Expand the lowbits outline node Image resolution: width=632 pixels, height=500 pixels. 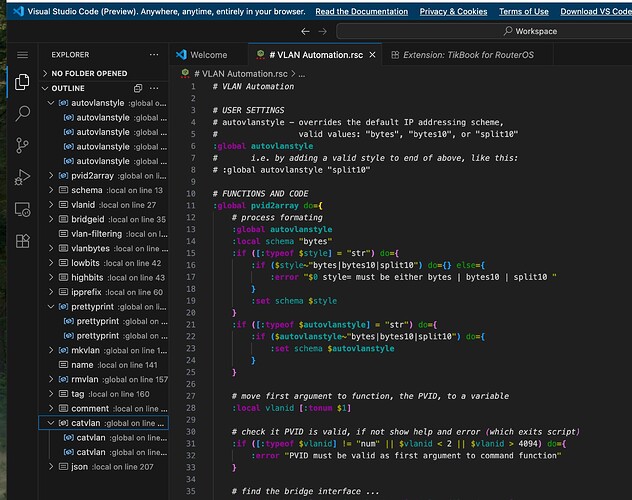click(x=51, y=263)
